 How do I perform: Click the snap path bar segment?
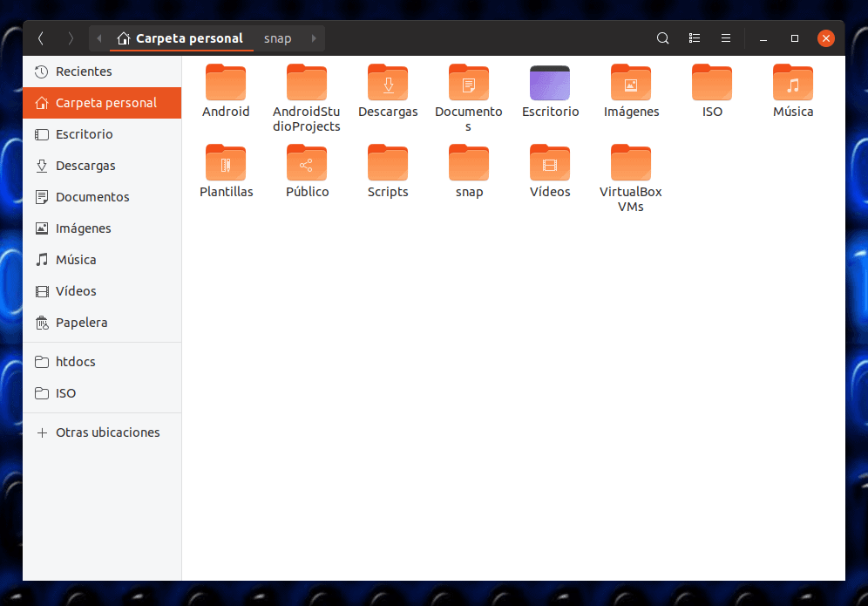tap(277, 38)
